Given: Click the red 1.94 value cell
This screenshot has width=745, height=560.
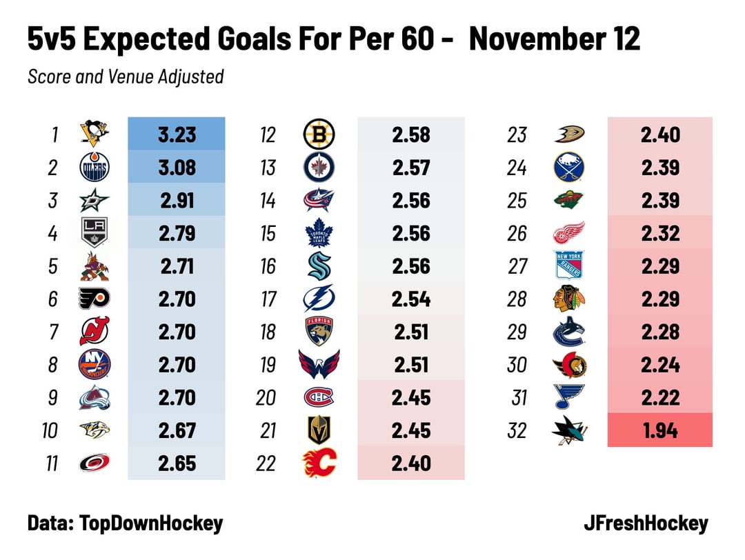Looking at the screenshot, I should tap(659, 431).
